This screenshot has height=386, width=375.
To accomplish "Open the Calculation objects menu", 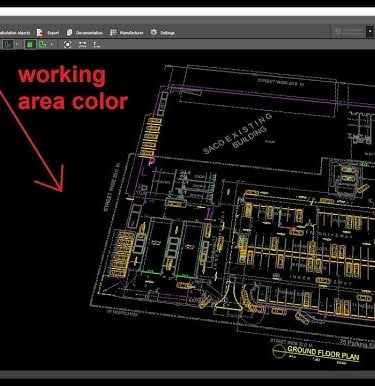I will pos(15,33).
